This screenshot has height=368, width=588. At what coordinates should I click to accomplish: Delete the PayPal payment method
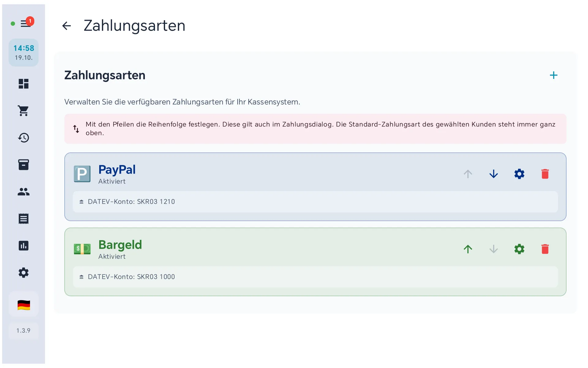545,174
